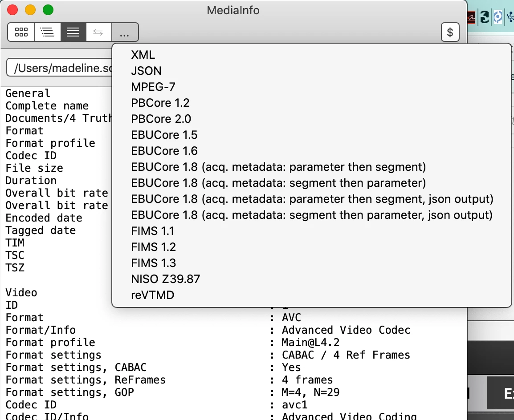
Task: Close the MediaInfo window with red button
Action: coord(12,10)
